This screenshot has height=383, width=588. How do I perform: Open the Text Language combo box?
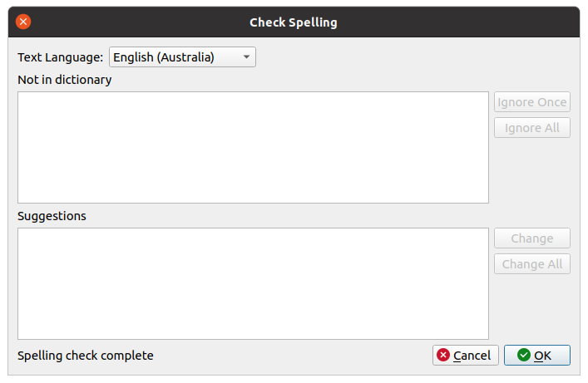click(x=182, y=57)
